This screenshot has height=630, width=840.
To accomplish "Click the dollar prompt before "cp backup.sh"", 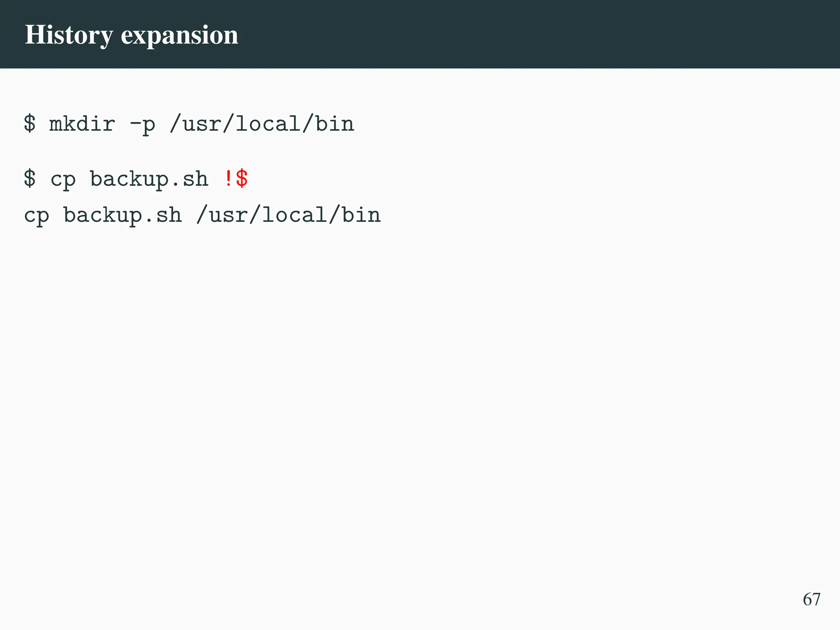I will (x=30, y=179).
